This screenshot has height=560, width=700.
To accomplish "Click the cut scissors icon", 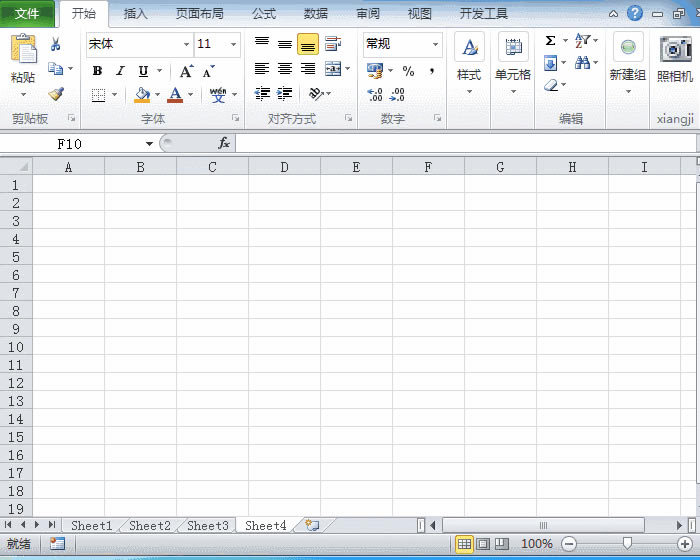I will click(x=56, y=44).
